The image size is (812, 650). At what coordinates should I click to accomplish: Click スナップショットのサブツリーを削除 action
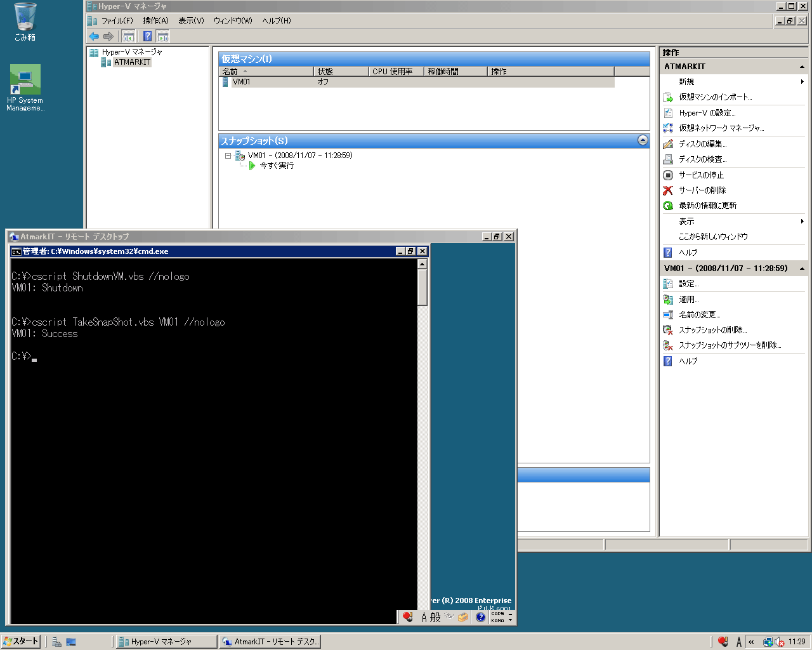(x=730, y=345)
